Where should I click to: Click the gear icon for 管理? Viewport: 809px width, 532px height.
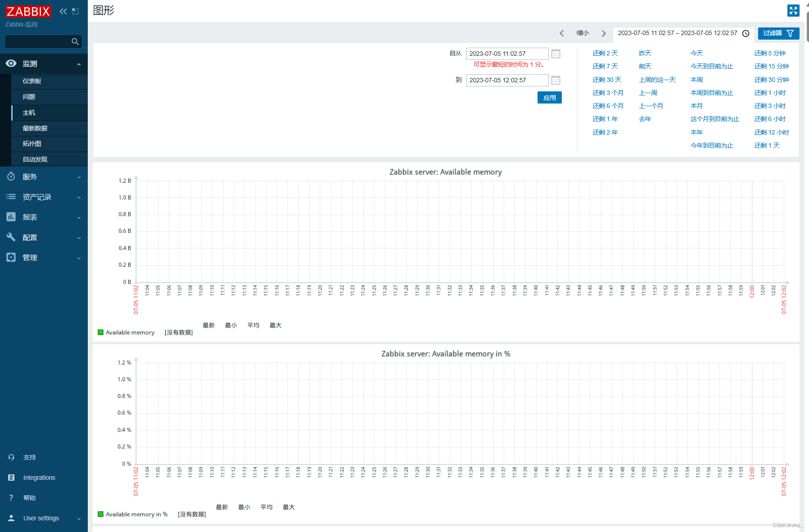click(x=11, y=257)
